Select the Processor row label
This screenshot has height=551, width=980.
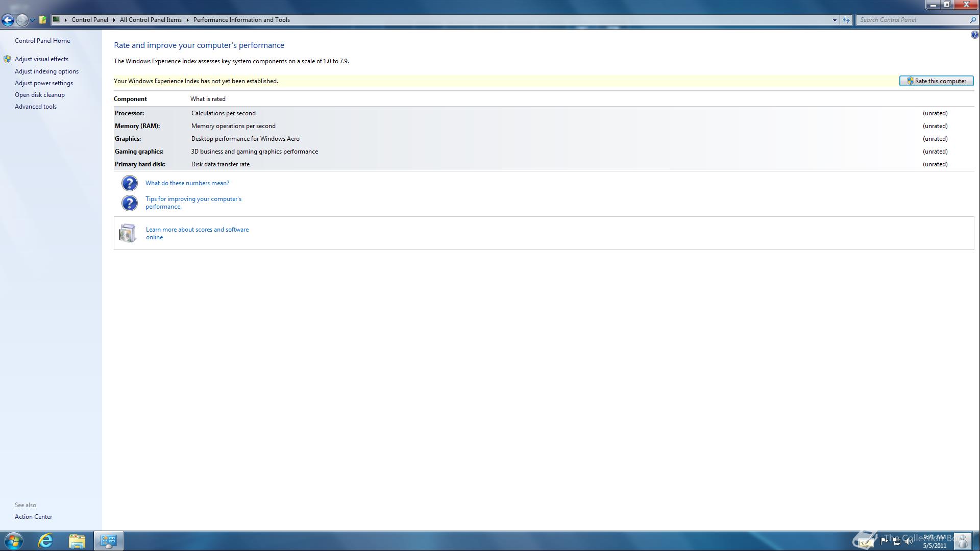(x=129, y=113)
